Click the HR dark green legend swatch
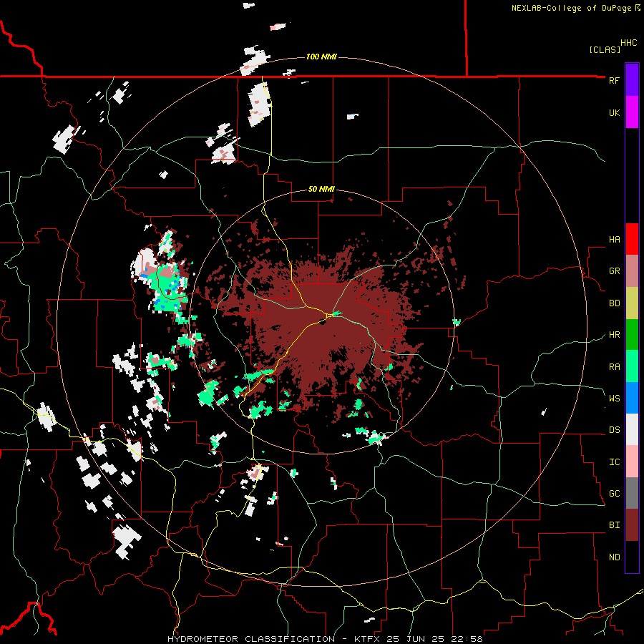The image size is (644, 644). (x=632, y=335)
